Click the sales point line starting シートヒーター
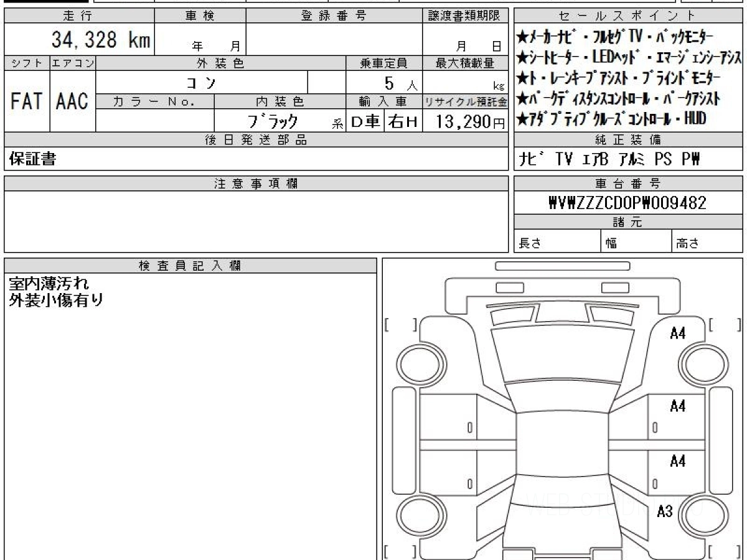Image resolution: width=747 pixels, height=560 pixels. [x=629, y=58]
